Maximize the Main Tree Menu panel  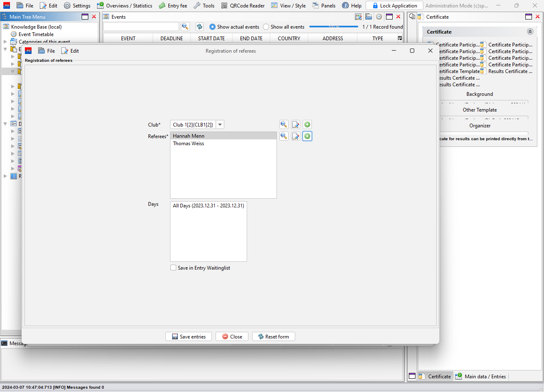point(85,17)
